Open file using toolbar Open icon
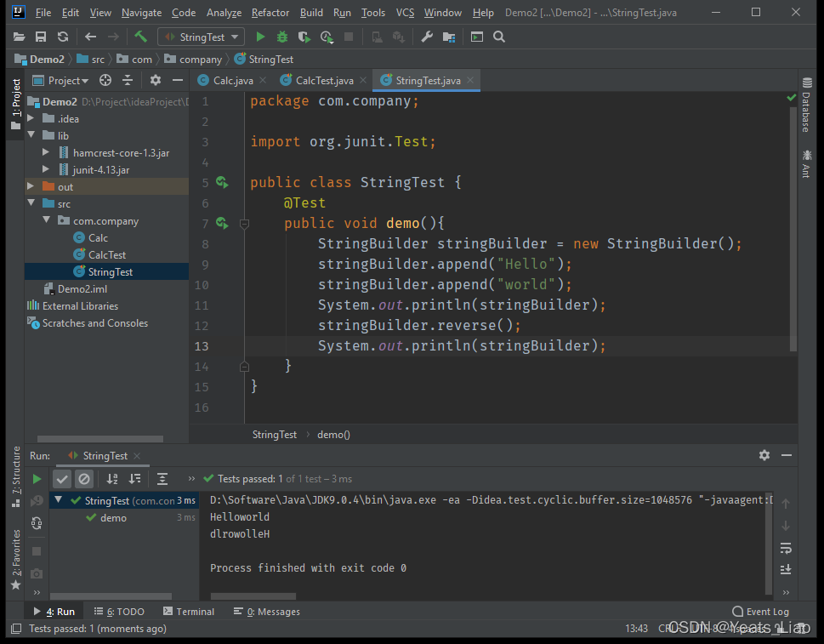The image size is (824, 644). click(19, 37)
